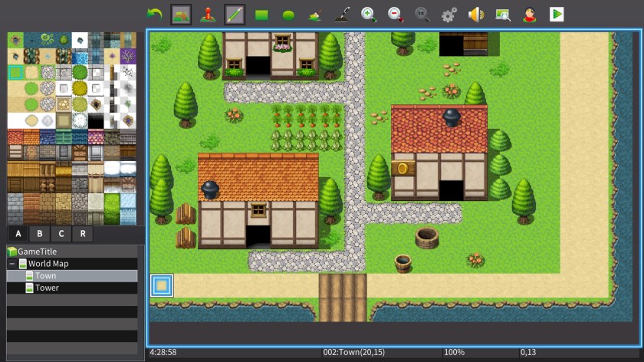Select the Ellipse drawing tool

pyautogui.click(x=288, y=14)
